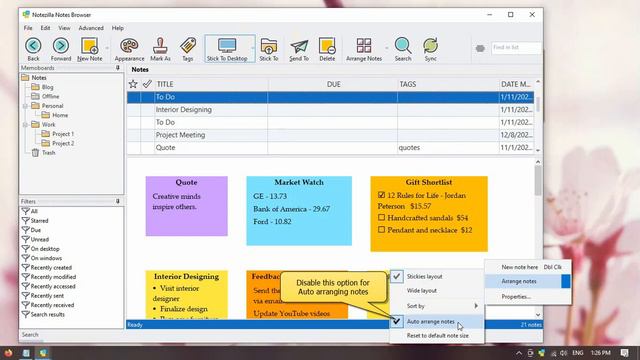Pin the Memoboards panel
The image size is (640, 360).
tap(118, 68)
